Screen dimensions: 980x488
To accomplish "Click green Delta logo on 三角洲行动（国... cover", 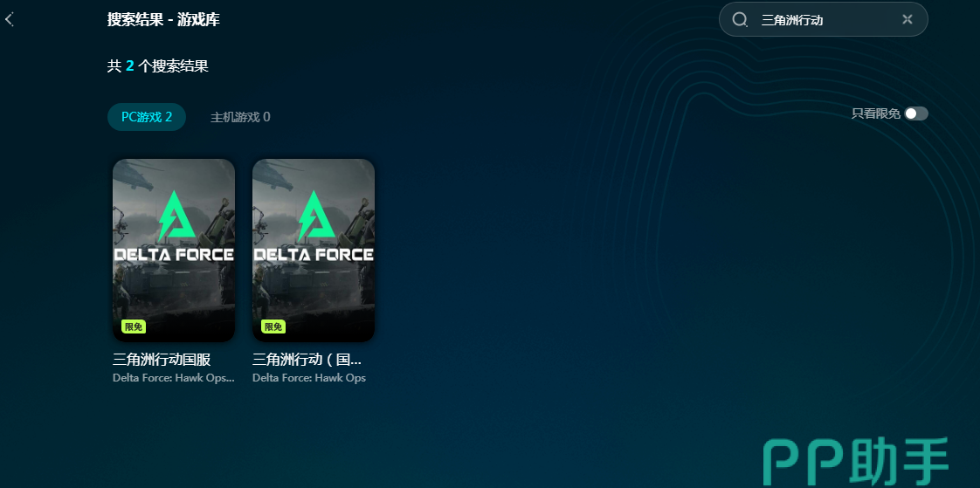I will [x=314, y=217].
